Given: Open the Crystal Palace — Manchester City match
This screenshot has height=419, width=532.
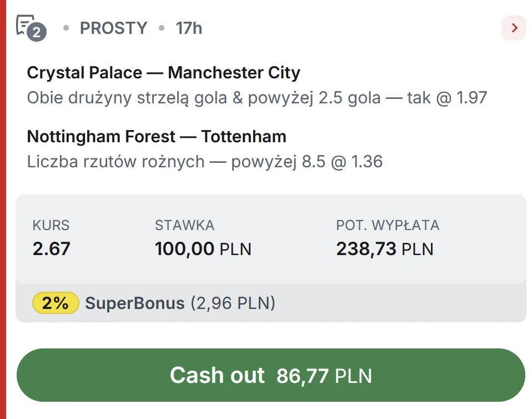Looking at the screenshot, I should 164,73.
